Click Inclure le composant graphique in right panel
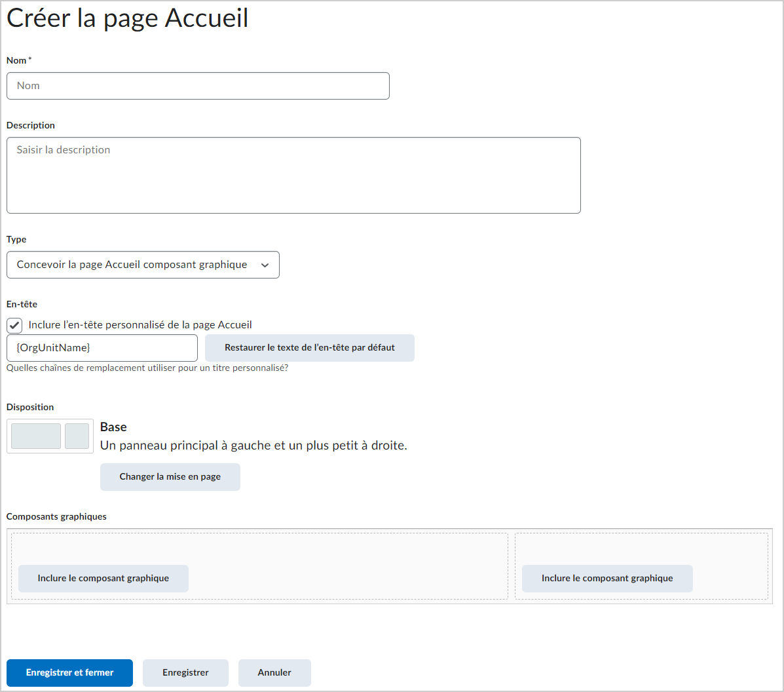This screenshot has width=784, height=692. coord(607,579)
